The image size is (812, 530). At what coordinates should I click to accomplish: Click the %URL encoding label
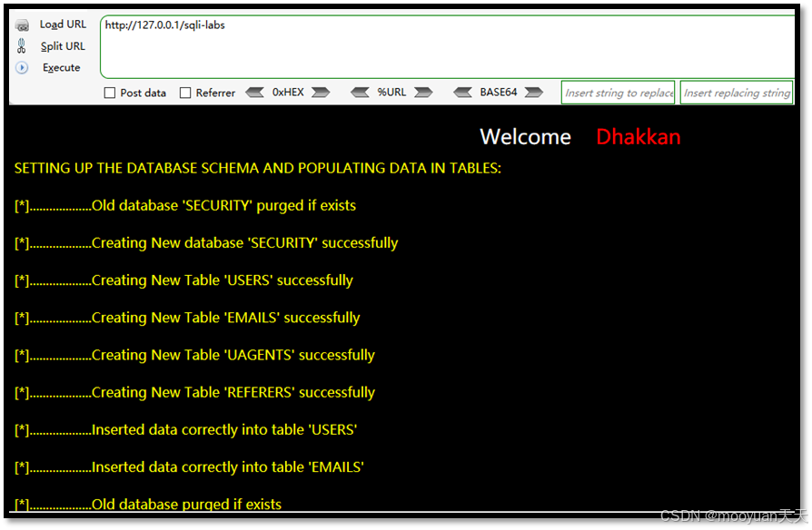pyautogui.click(x=391, y=93)
